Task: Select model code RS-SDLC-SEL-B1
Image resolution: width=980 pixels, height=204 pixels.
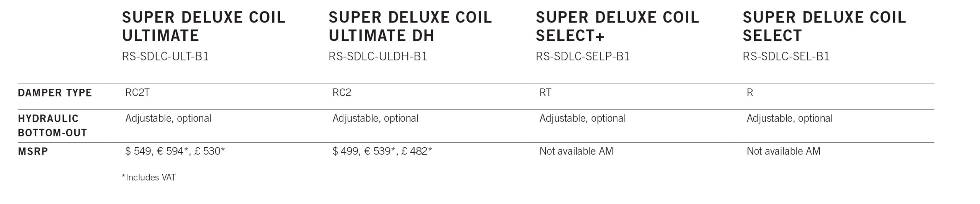Action: tap(786, 57)
